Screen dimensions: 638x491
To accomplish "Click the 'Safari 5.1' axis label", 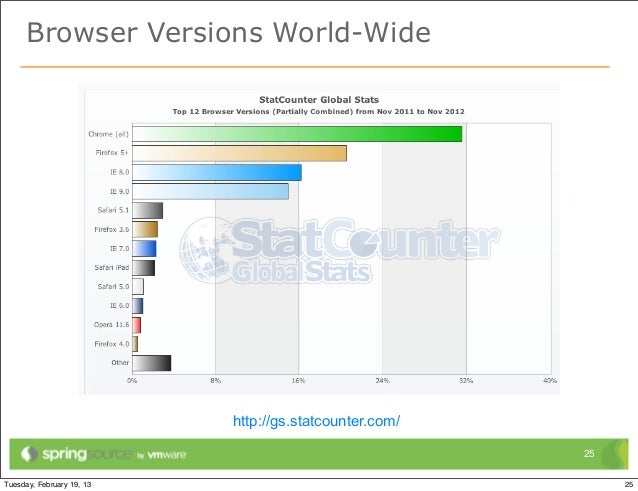I will click(x=113, y=210).
